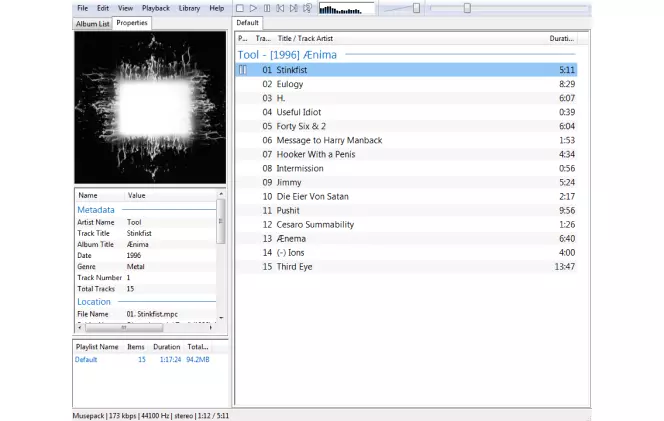Click the File Name value 01. Stinkfist.mpc
664x421 pixels.
[152, 314]
